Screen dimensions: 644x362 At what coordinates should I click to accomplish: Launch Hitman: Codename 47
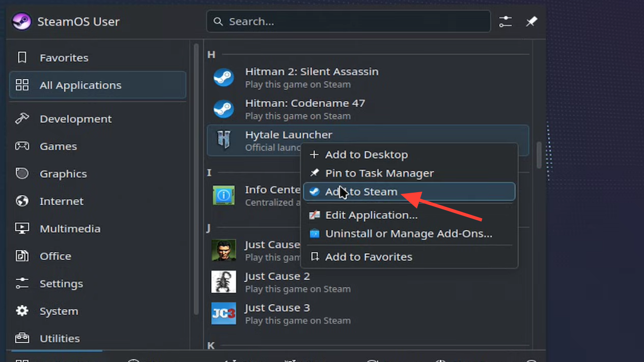pos(368,109)
